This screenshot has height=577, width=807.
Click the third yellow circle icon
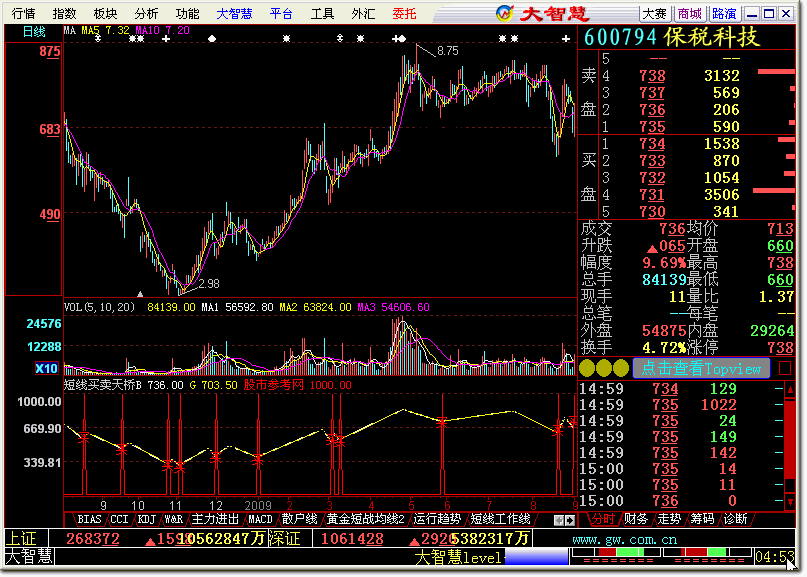621,369
